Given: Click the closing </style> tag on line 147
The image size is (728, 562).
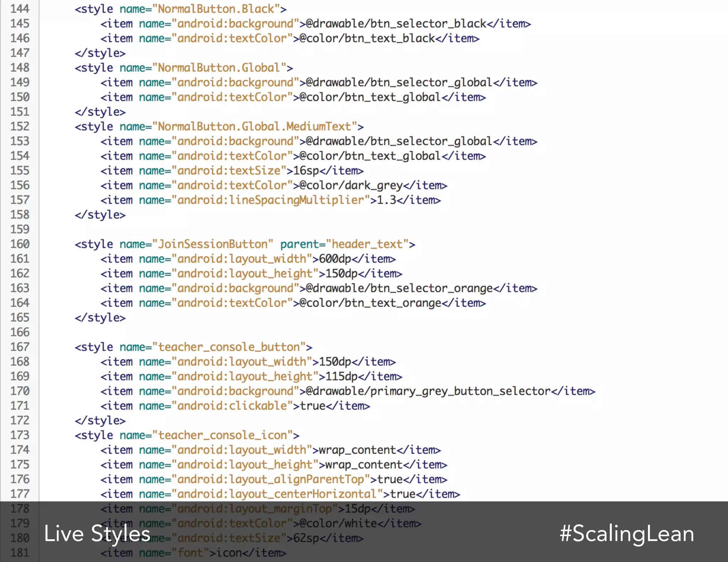Looking at the screenshot, I should click(100, 53).
